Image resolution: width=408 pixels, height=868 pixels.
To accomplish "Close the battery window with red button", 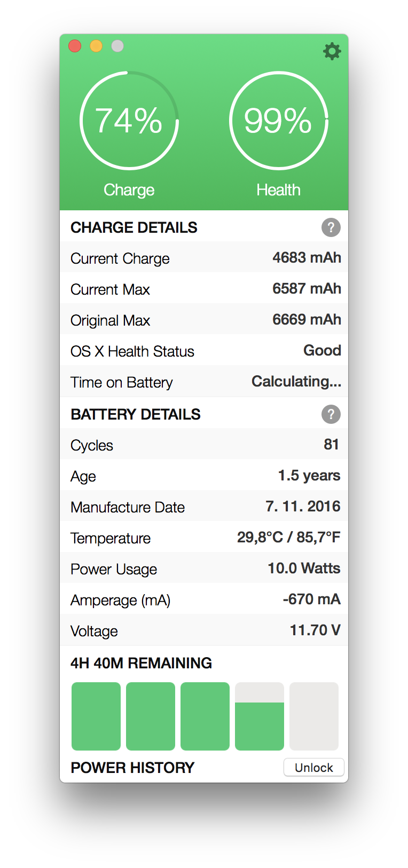I will [x=75, y=46].
